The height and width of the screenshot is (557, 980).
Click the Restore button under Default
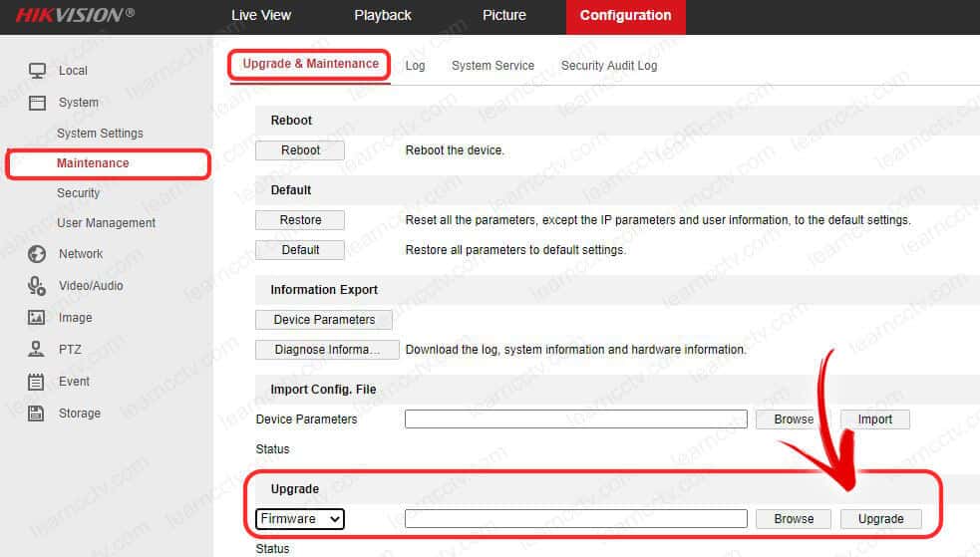[x=300, y=220]
